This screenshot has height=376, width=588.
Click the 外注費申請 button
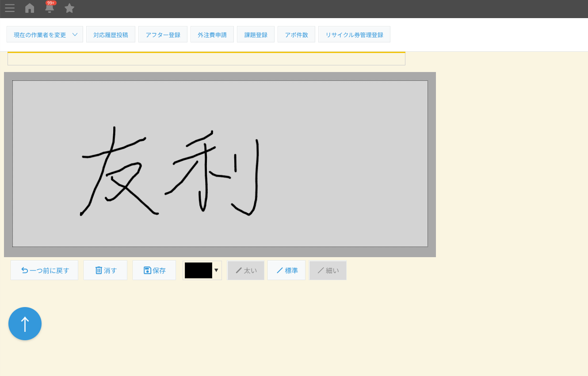(x=212, y=34)
